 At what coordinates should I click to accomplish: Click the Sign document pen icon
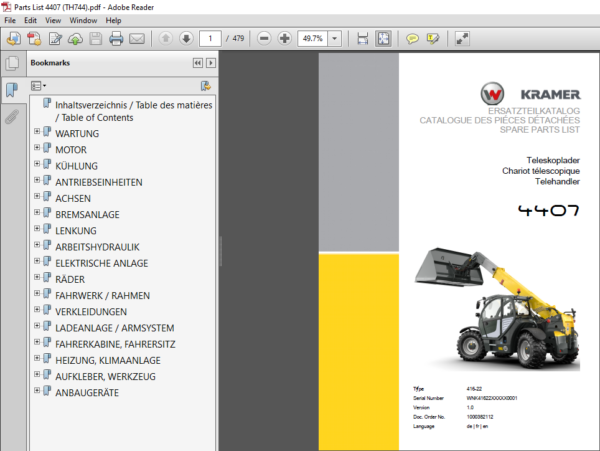point(55,39)
